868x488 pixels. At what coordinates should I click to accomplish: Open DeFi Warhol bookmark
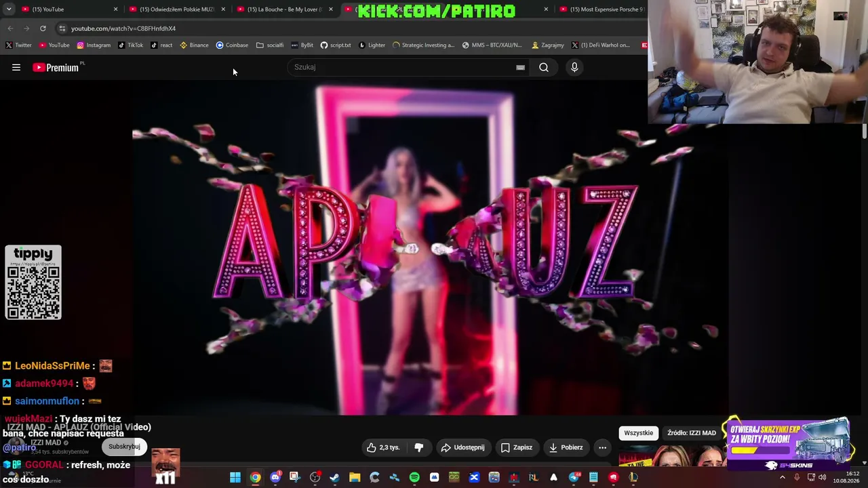(x=601, y=45)
